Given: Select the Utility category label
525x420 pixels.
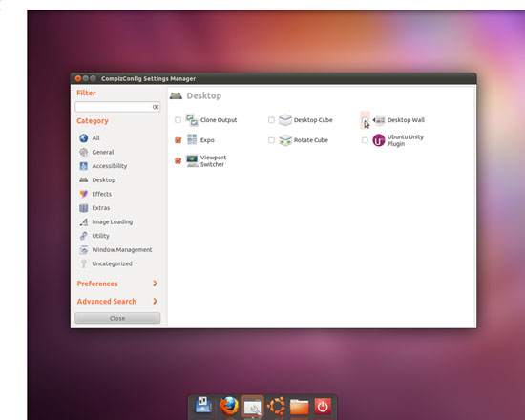Looking at the screenshot, I should tap(101, 236).
